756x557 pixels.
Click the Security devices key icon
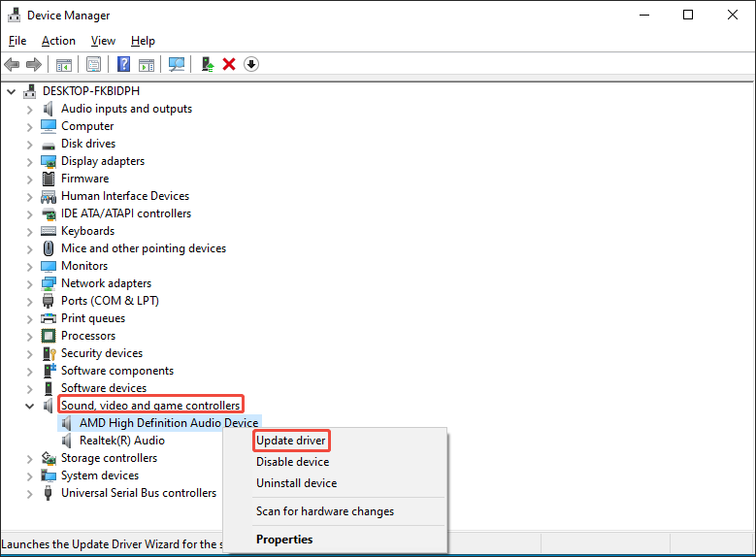tap(49, 353)
